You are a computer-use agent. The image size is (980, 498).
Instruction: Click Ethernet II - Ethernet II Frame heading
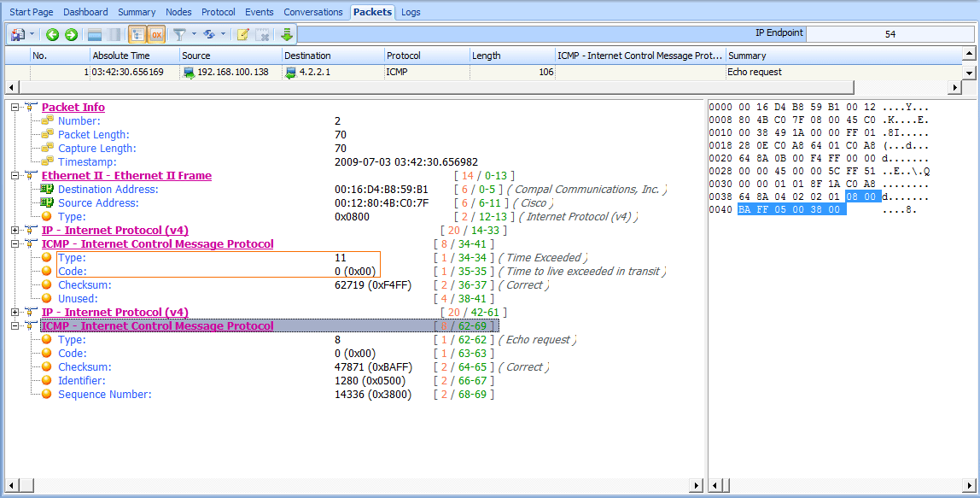[x=126, y=175]
